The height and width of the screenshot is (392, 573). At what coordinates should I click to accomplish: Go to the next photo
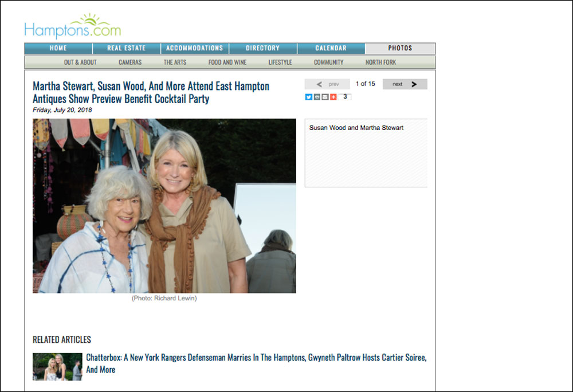[405, 84]
